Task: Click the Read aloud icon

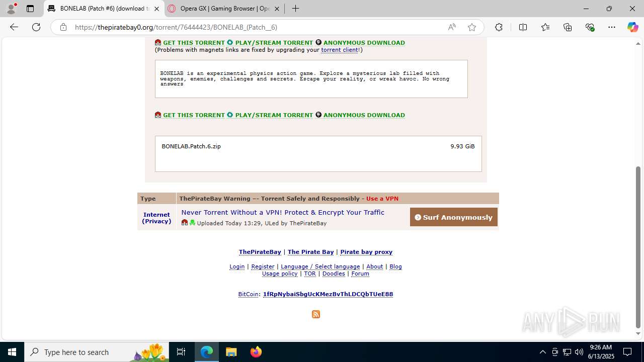Action: point(452,27)
